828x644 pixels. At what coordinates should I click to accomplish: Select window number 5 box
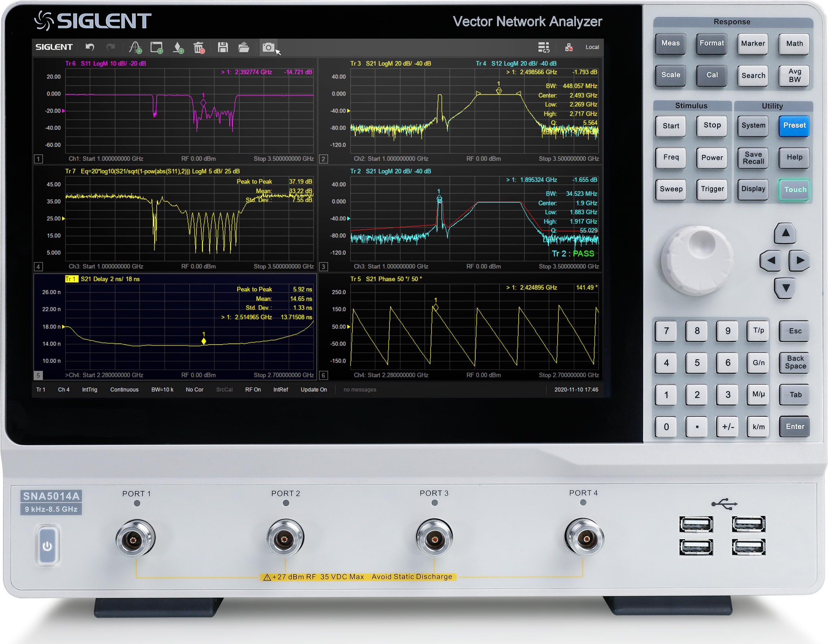pyautogui.click(x=38, y=375)
